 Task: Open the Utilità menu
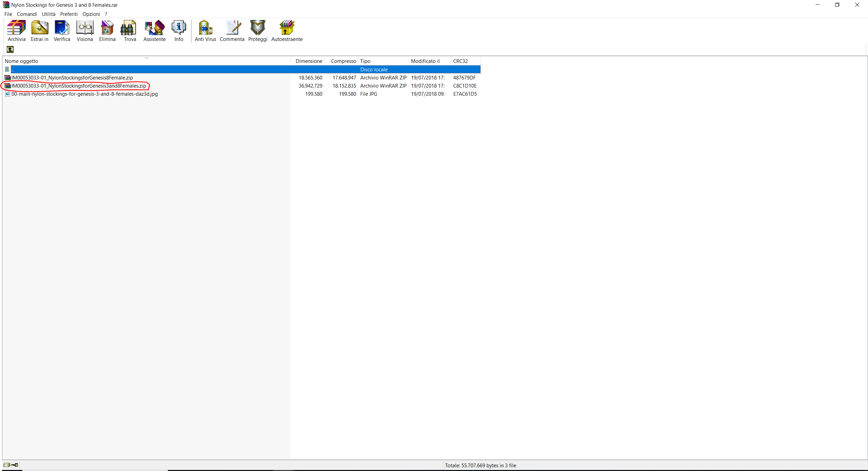pos(49,14)
